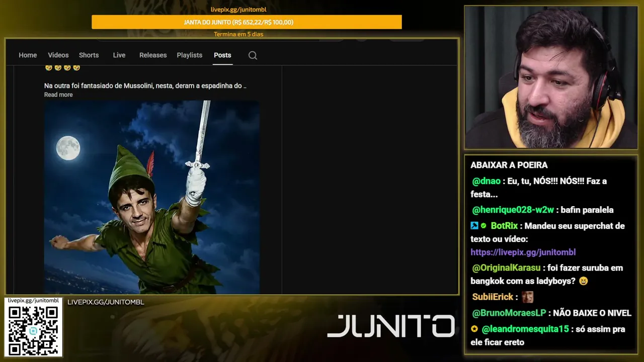Click the @leandromesquita15 chat username
This screenshot has height=362, width=644.
point(525,329)
